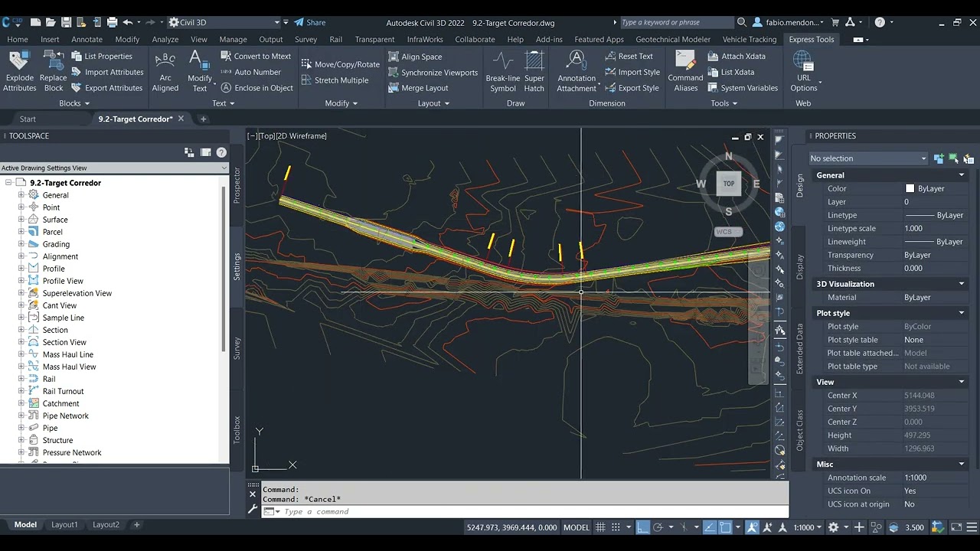Click the search magnifier in title bar
The width and height of the screenshot is (980, 551).
tap(741, 22)
